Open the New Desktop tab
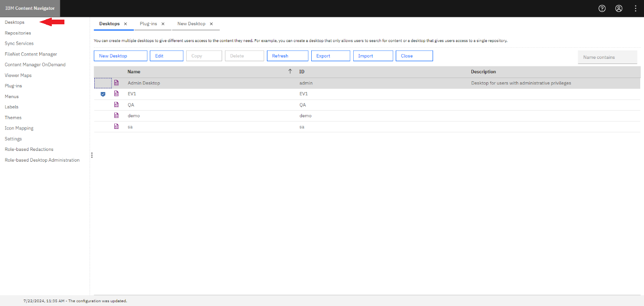 pos(191,23)
